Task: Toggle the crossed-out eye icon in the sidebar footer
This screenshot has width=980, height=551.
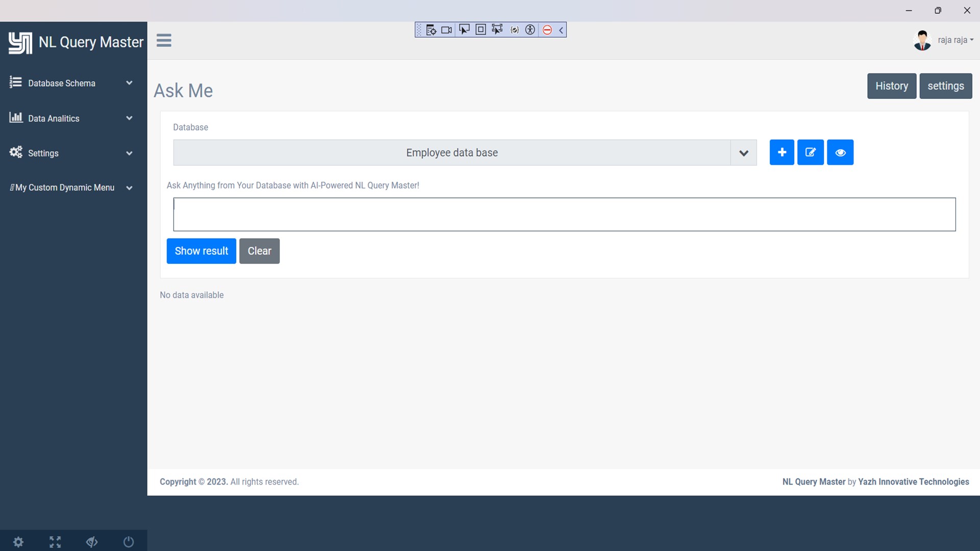Action: 92,542
